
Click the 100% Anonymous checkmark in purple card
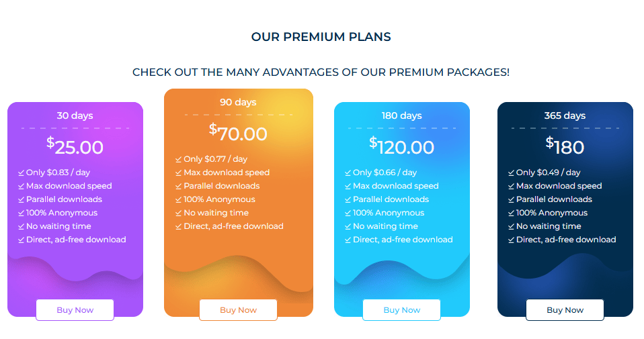[22, 213]
